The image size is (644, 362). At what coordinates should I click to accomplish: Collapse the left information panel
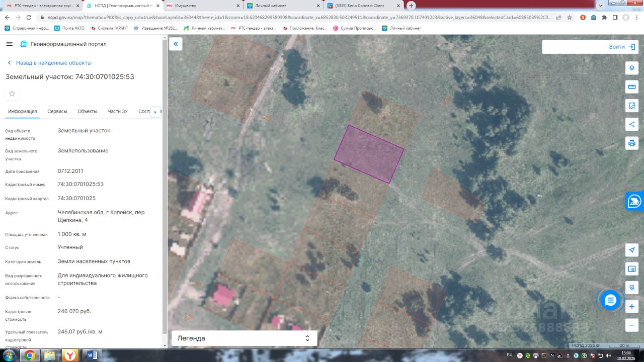(x=176, y=44)
